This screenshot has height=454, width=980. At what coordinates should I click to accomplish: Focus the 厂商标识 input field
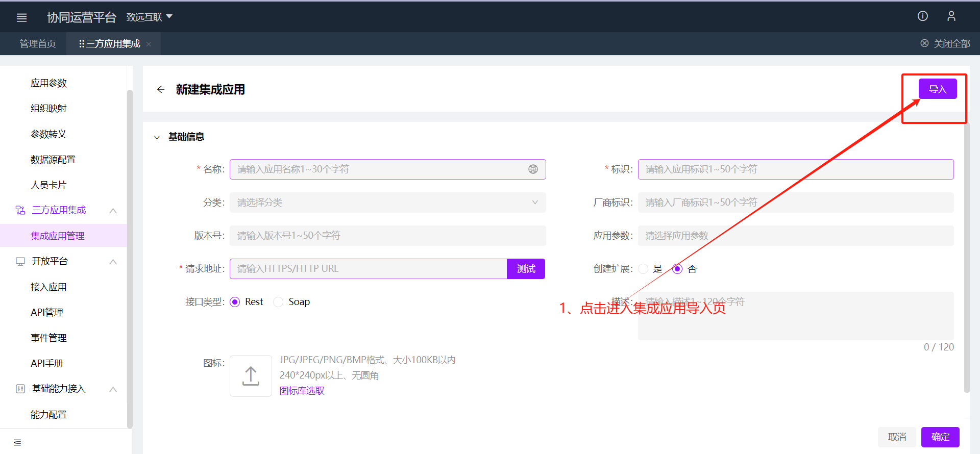point(796,203)
